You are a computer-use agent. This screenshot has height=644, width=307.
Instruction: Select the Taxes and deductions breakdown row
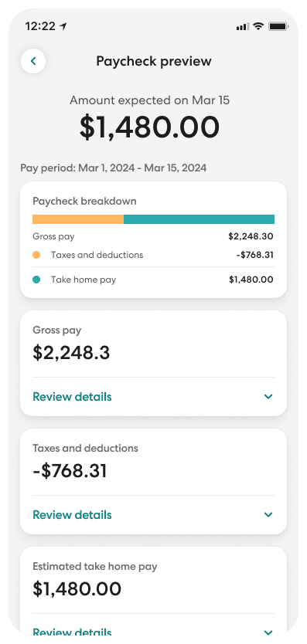click(x=153, y=255)
